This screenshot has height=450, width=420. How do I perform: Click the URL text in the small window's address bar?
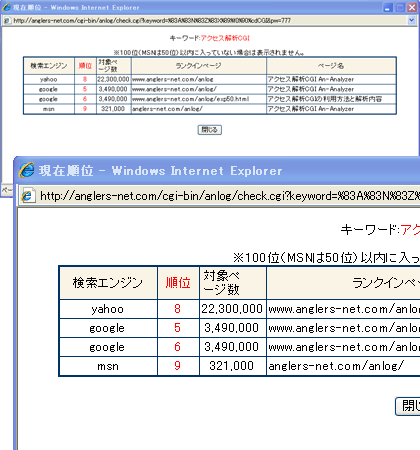152,21
